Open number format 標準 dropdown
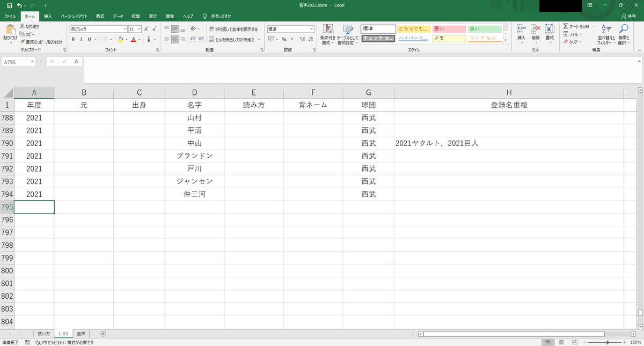The height and width of the screenshot is (346, 644). 311,29
